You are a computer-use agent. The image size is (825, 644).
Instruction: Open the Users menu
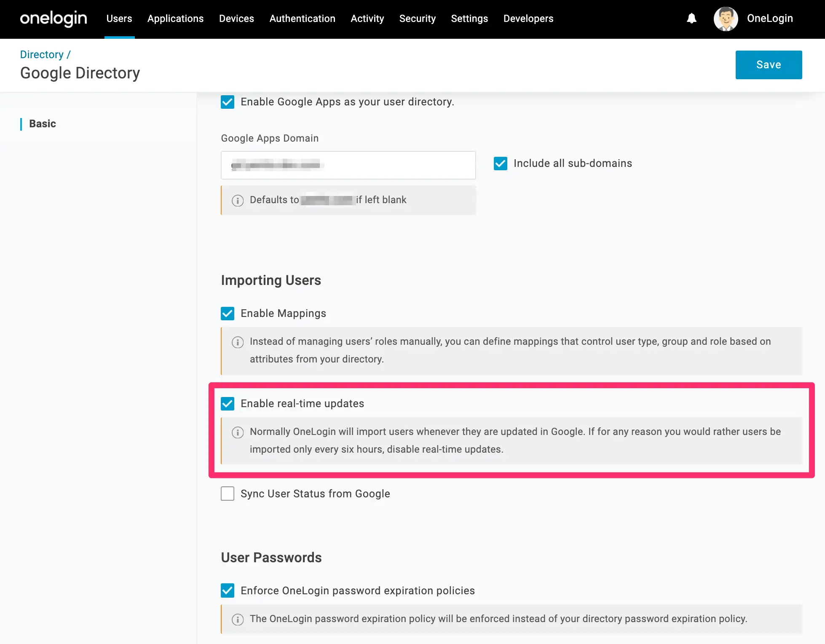(x=119, y=19)
